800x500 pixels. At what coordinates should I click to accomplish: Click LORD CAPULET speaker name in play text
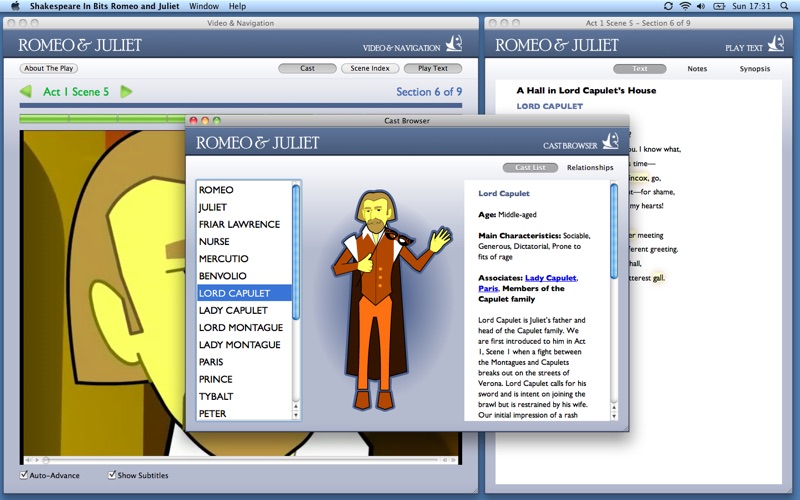click(x=549, y=106)
